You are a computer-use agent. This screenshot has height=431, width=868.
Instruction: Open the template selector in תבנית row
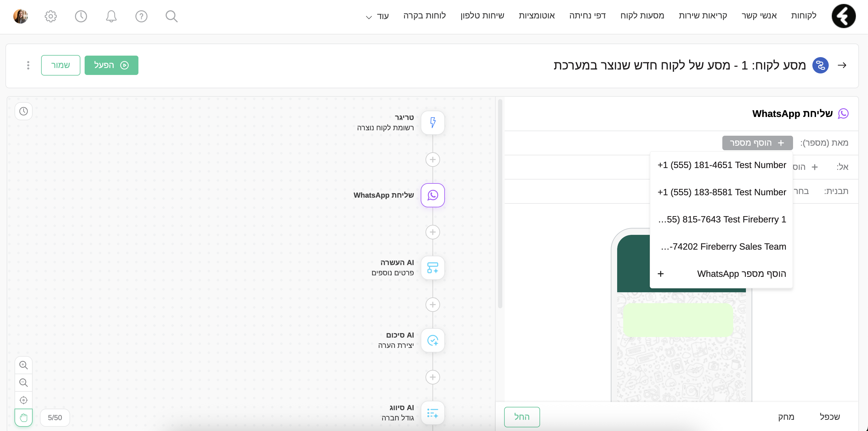(801, 191)
